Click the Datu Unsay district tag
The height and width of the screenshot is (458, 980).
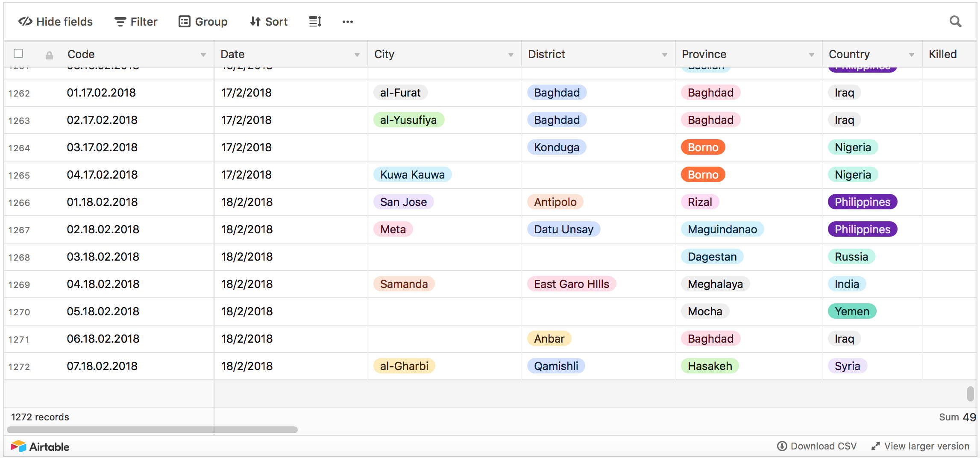click(x=563, y=229)
